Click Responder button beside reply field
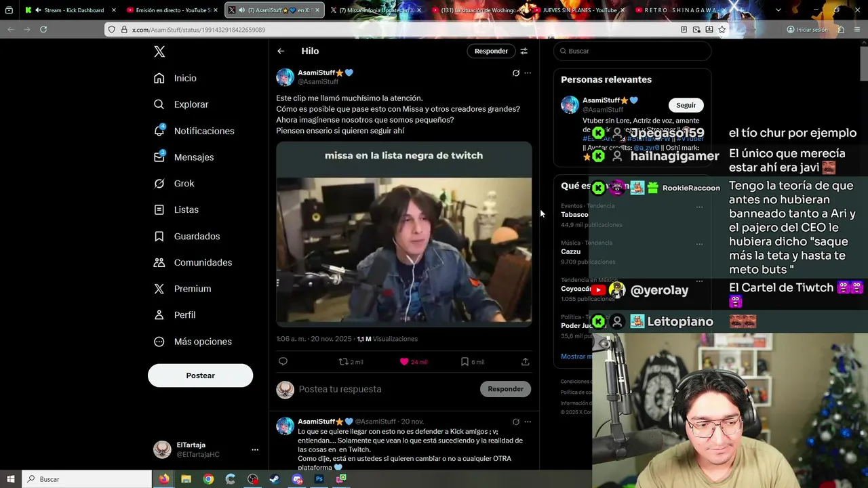 505,389
